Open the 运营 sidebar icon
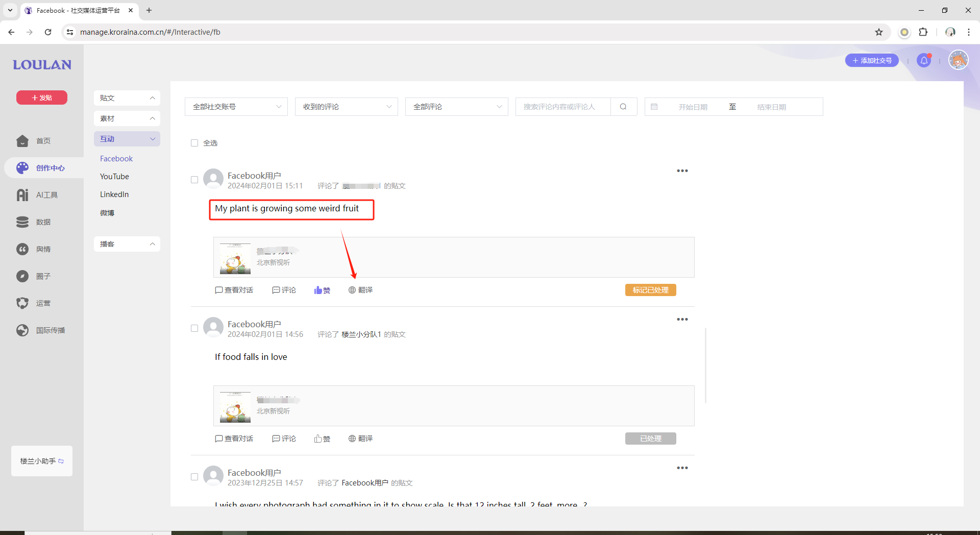Viewport: 980px width, 535px height. tap(22, 303)
